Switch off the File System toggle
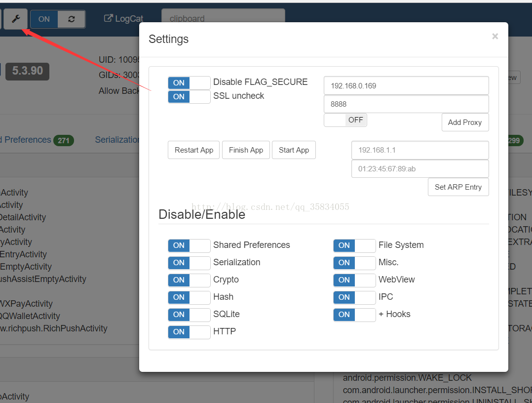The height and width of the screenshot is (403, 532). 354,245
